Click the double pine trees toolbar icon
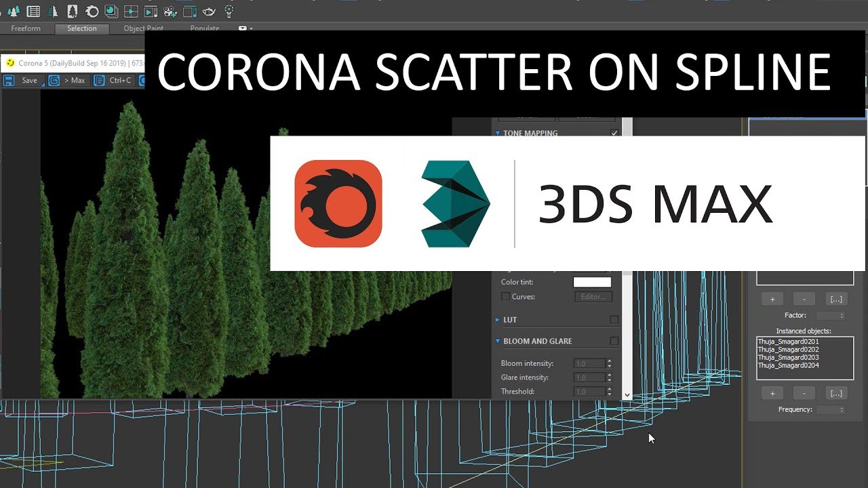868x488 pixels. point(13,11)
